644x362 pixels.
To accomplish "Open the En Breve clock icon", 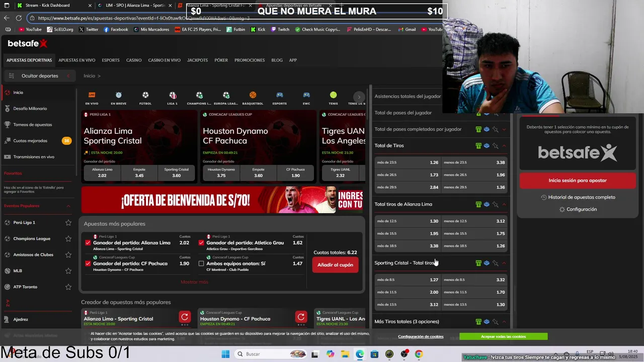I will [x=119, y=95].
